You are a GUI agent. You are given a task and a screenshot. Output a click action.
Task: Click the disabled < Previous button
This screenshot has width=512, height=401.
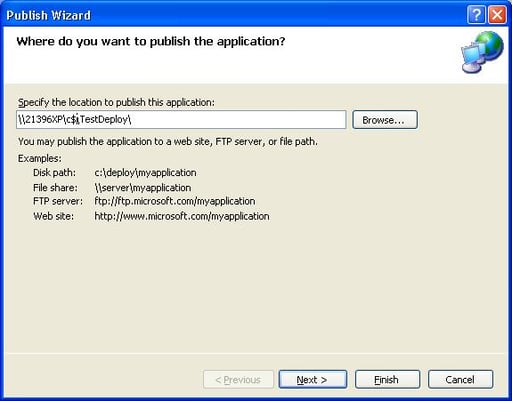click(x=238, y=379)
